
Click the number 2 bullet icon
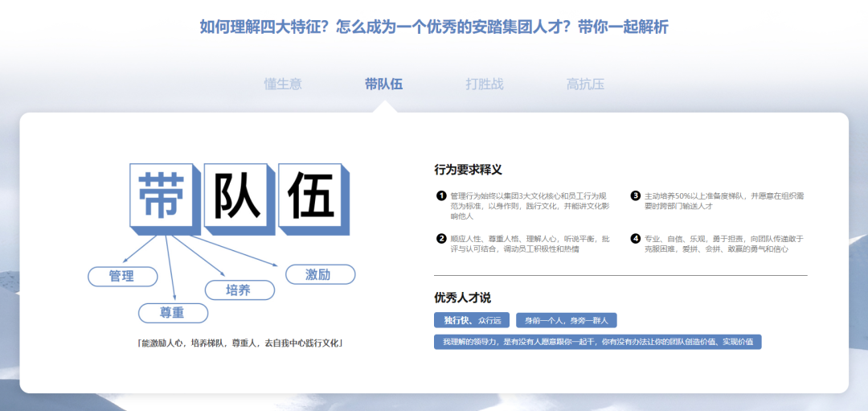pyautogui.click(x=441, y=239)
